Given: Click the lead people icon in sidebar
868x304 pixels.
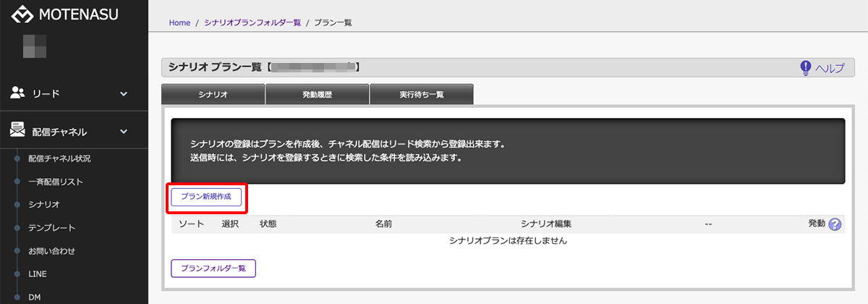Looking at the screenshot, I should tap(18, 93).
